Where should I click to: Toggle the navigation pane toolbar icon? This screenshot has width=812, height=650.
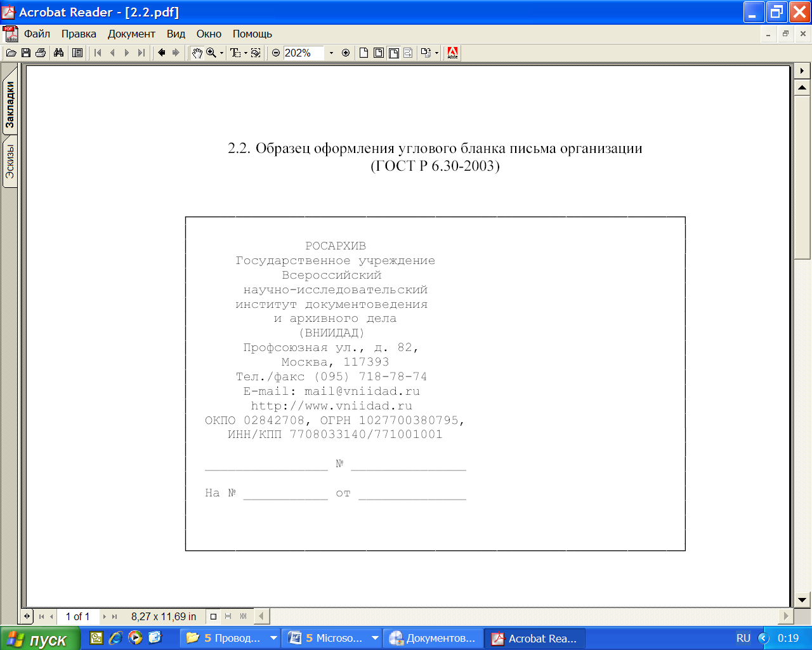click(77, 53)
